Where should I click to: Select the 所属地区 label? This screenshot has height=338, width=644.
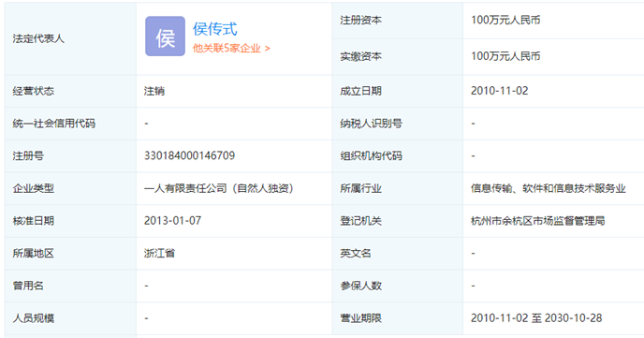coord(34,253)
